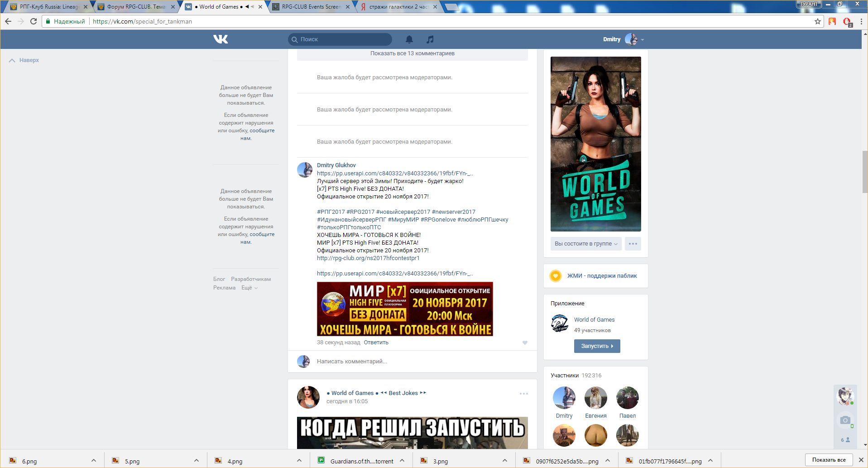868x468 pixels.
Task: Open the Dmitry Glukhov author name link
Action: (336, 165)
